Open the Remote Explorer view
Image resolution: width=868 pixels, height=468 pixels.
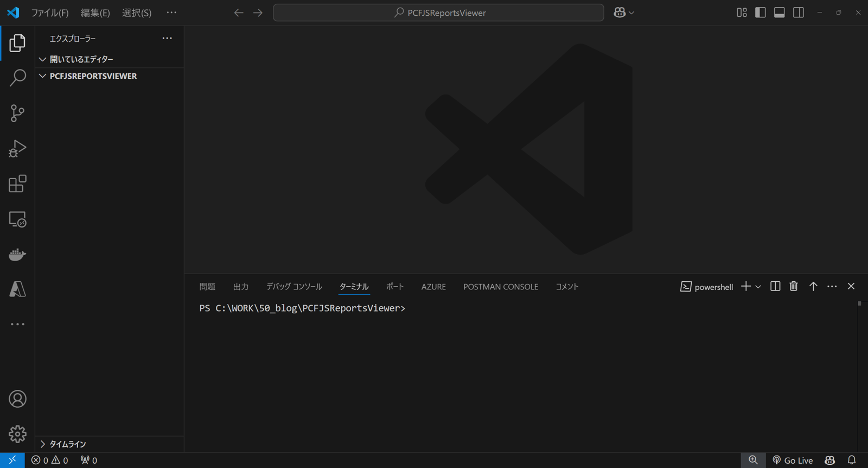17,219
